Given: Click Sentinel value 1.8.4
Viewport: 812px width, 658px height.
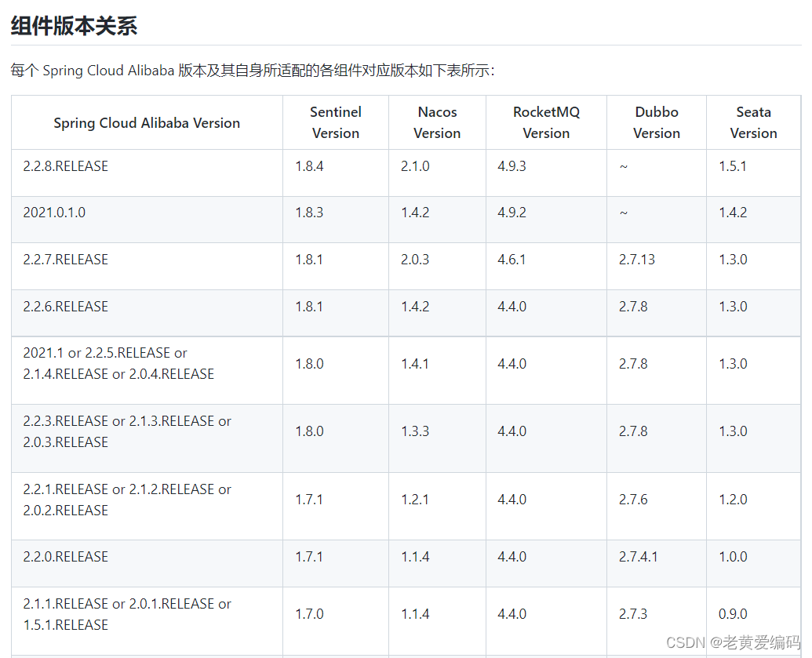Looking at the screenshot, I should click(309, 166).
